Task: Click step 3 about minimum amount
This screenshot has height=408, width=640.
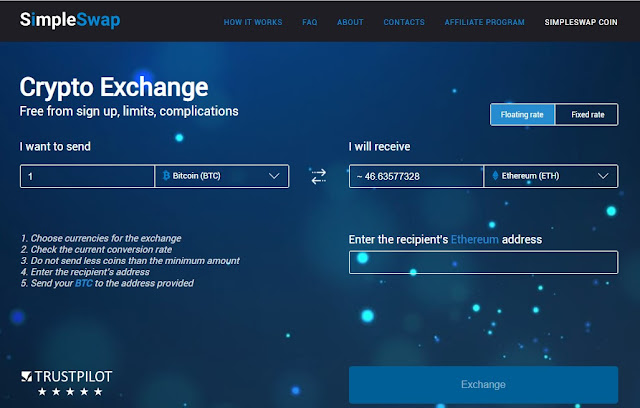Action: [x=130, y=261]
